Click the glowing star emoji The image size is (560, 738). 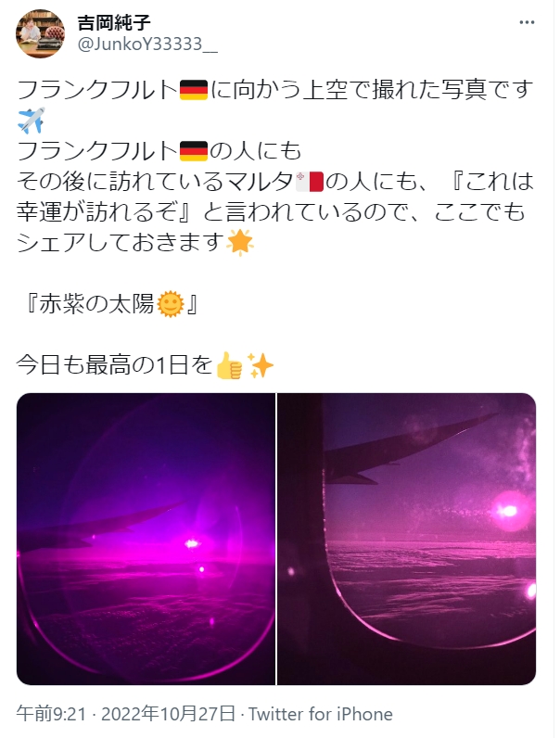[240, 242]
